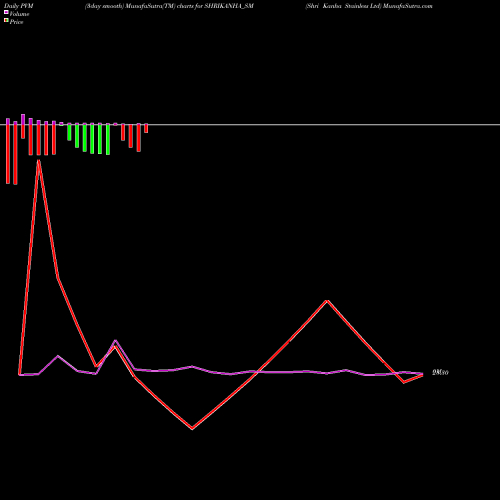The height and width of the screenshot is (500, 500).
Task: Select the 'Price' legend label
Action: pyautogui.click(x=16, y=22)
